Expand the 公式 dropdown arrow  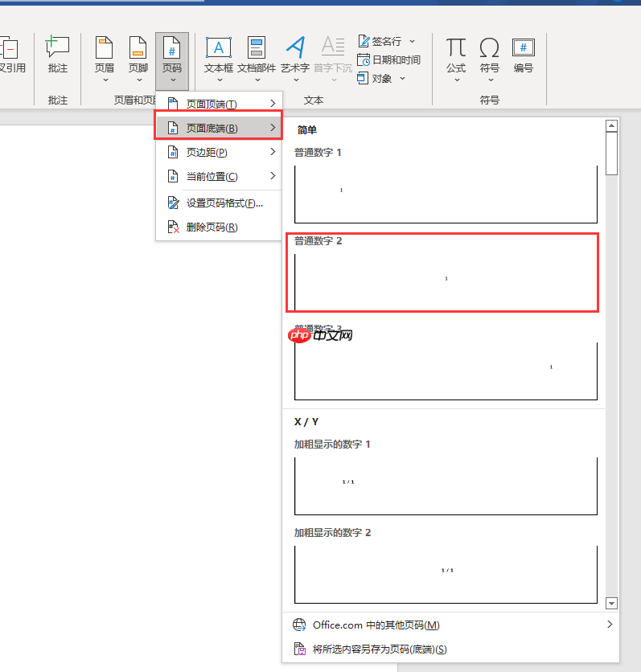point(457,80)
